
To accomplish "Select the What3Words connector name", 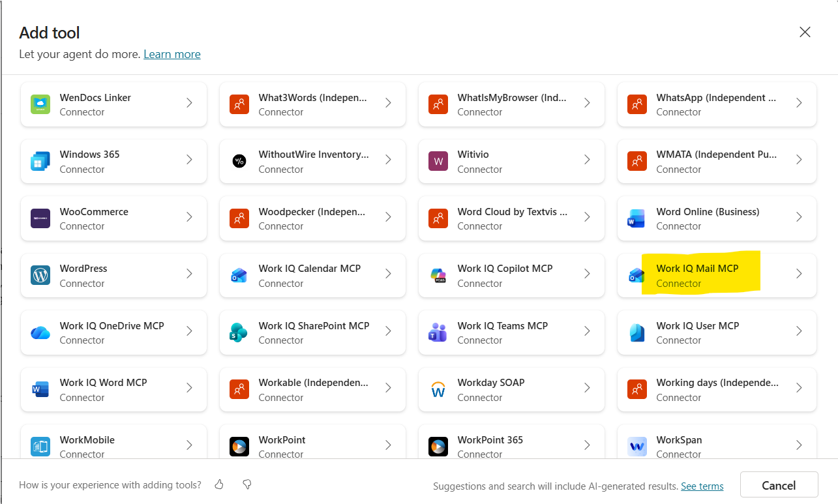I will click(312, 98).
